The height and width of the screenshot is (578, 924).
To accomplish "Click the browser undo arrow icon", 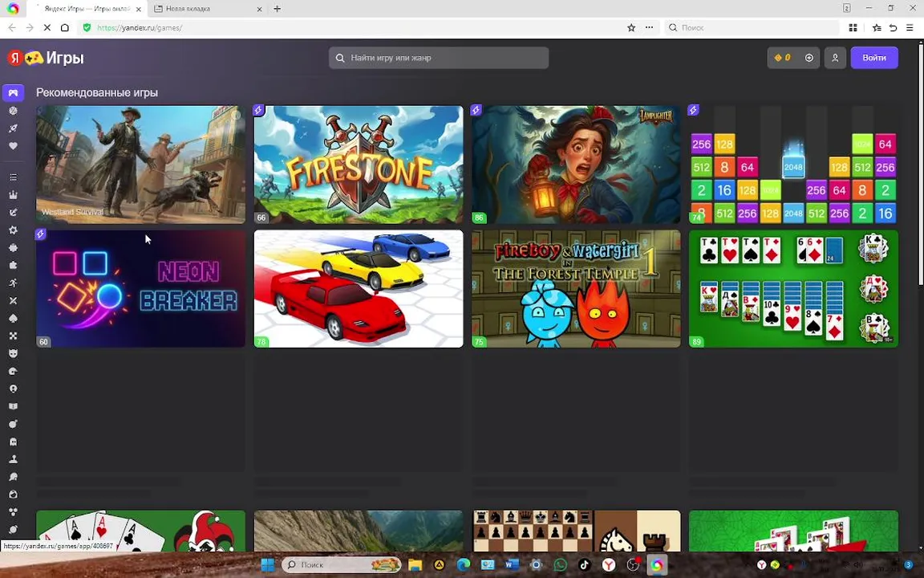I will click(x=894, y=28).
